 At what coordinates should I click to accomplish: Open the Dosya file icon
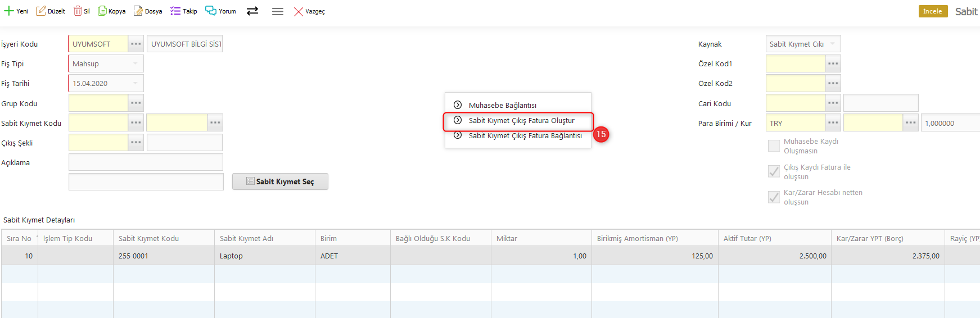tap(138, 11)
